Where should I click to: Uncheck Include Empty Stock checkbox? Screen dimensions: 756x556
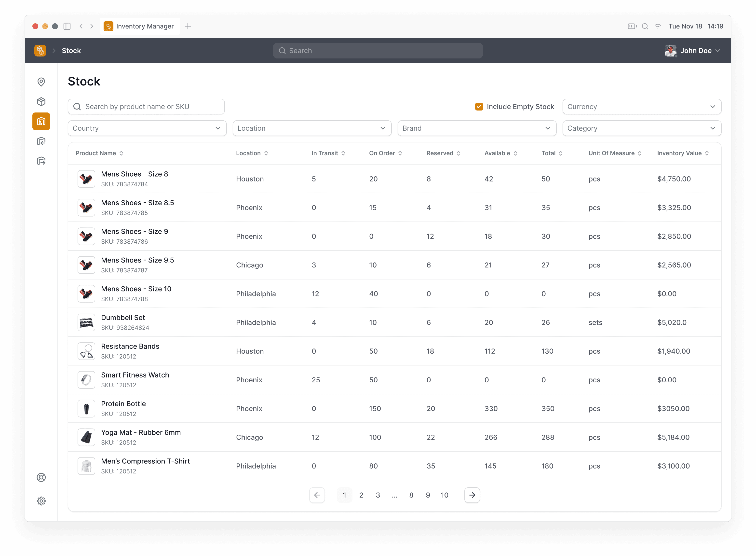(479, 107)
